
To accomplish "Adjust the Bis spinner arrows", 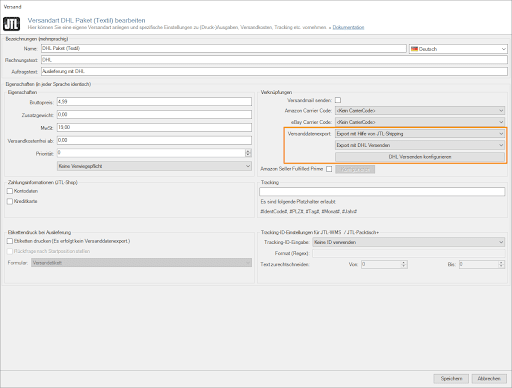I will (501, 264).
